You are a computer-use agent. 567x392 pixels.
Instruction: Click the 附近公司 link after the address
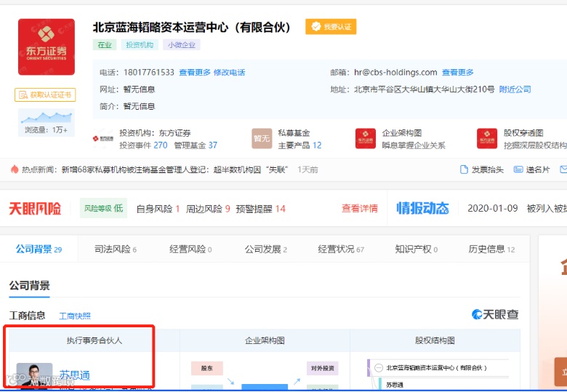tap(515, 89)
